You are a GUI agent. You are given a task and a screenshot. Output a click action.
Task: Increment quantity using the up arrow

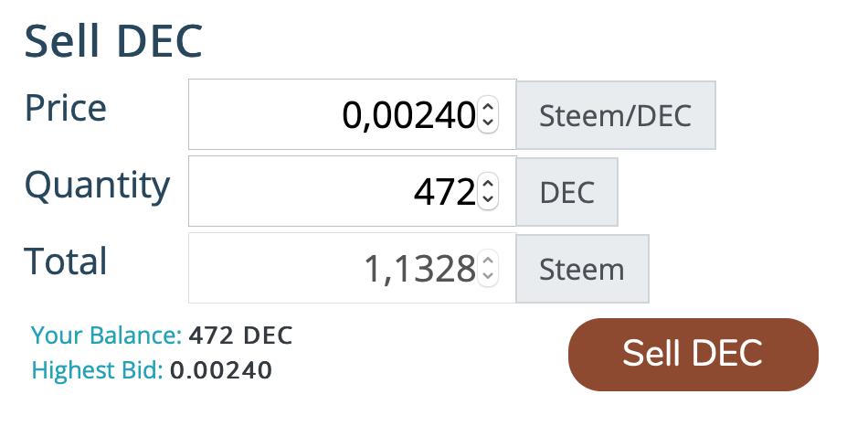click(488, 184)
